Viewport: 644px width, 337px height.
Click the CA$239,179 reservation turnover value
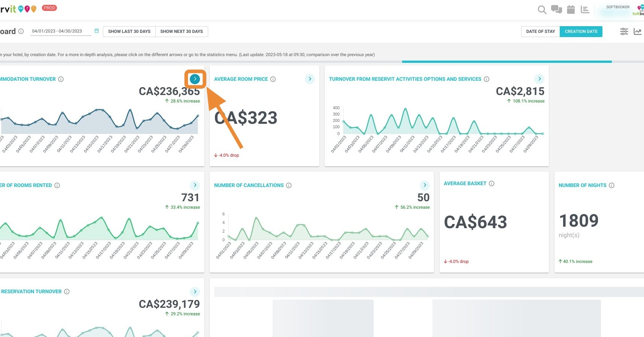pos(169,304)
